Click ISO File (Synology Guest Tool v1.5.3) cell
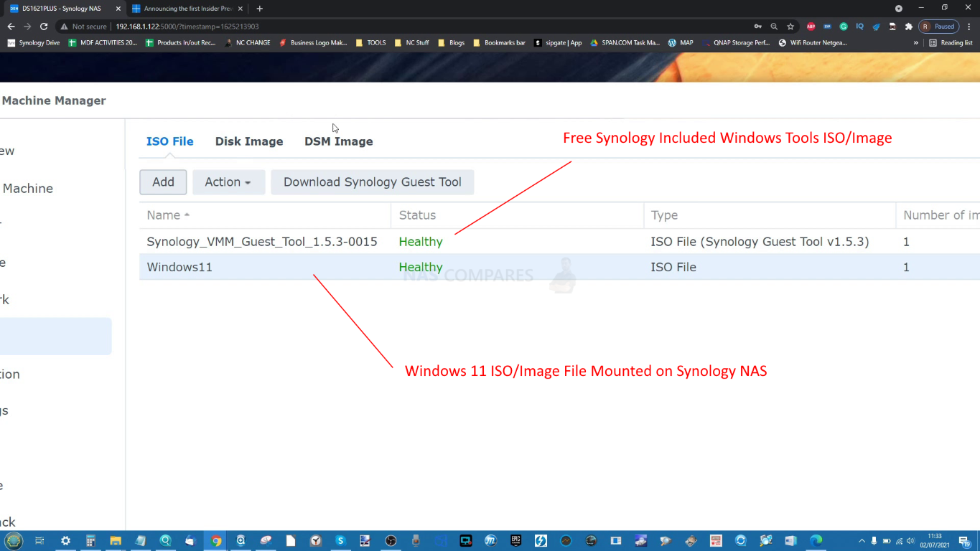Viewport: 980px width, 551px height. (760, 242)
